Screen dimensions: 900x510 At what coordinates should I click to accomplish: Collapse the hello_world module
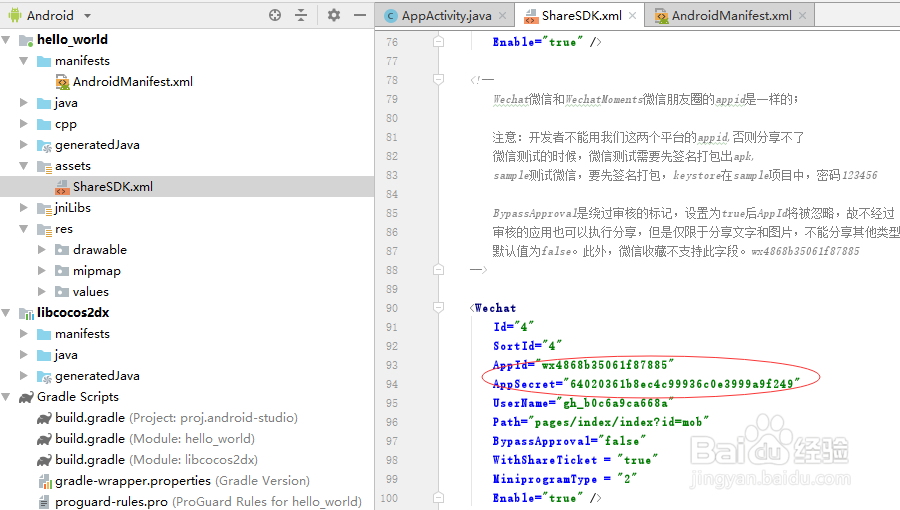click(6, 40)
